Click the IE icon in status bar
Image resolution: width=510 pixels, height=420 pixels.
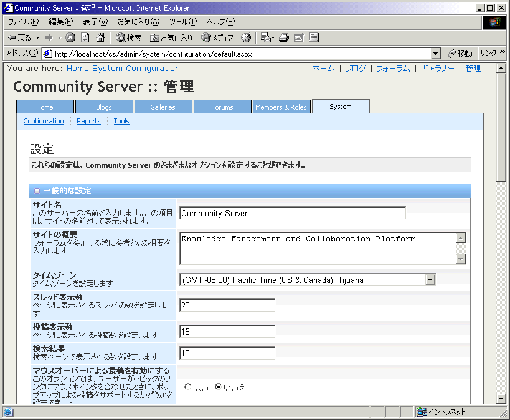click(x=9, y=412)
